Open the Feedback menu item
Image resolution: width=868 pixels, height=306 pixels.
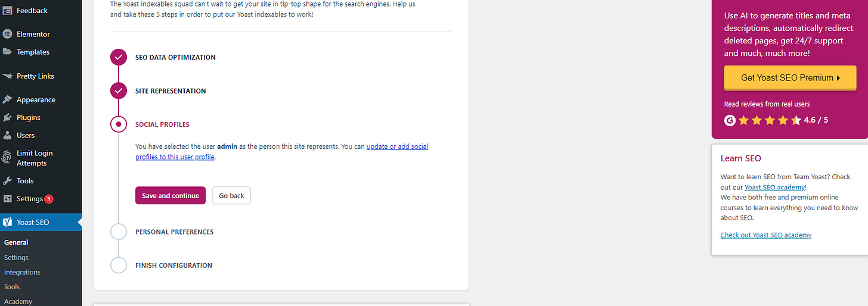coord(41,11)
